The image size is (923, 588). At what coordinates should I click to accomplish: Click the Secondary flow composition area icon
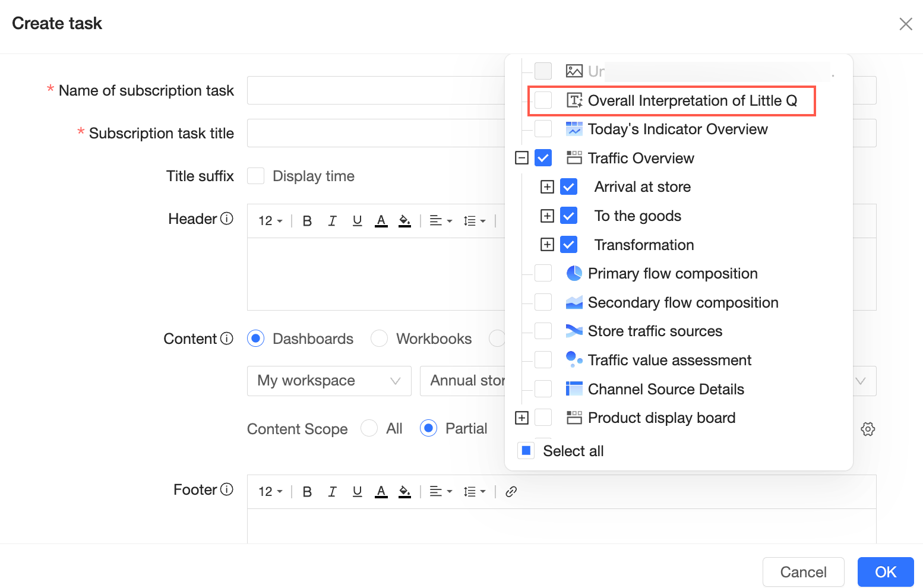pyautogui.click(x=574, y=302)
